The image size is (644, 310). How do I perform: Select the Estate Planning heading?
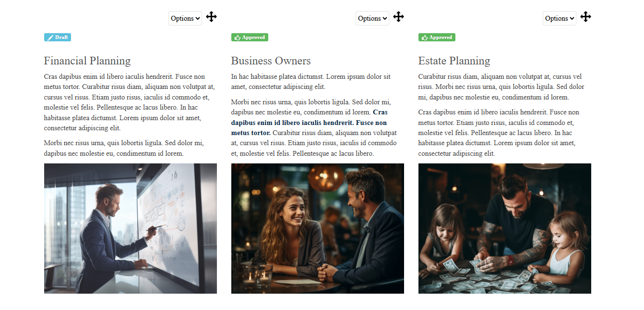454,61
